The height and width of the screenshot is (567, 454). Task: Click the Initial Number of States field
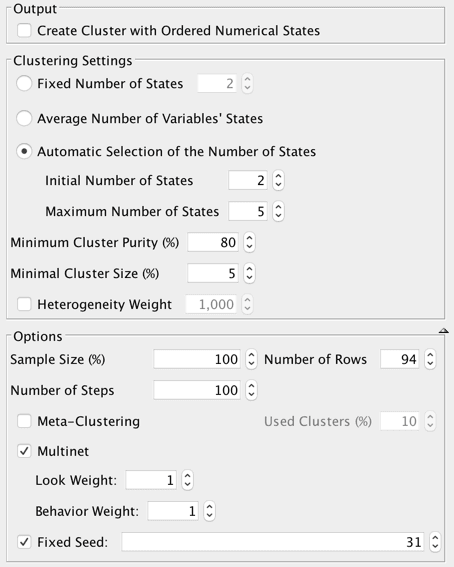pyautogui.click(x=248, y=180)
